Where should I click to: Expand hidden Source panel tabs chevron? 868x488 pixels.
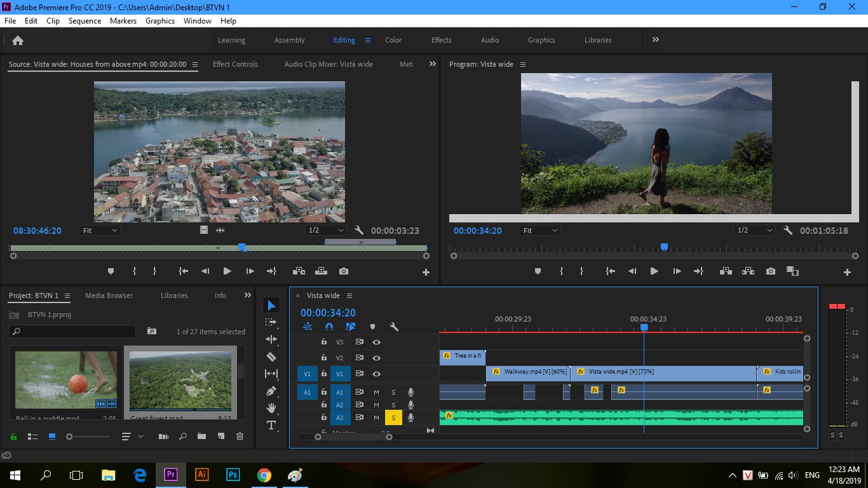[x=433, y=64]
